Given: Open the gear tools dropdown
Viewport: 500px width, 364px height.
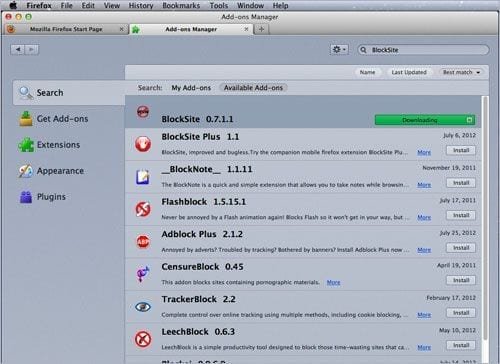Looking at the screenshot, I should coord(339,50).
